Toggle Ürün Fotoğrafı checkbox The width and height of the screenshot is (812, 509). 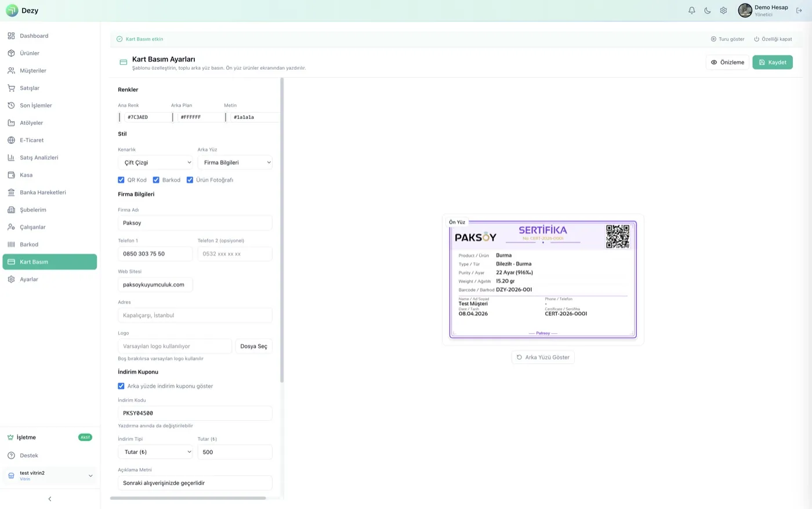[x=190, y=180]
